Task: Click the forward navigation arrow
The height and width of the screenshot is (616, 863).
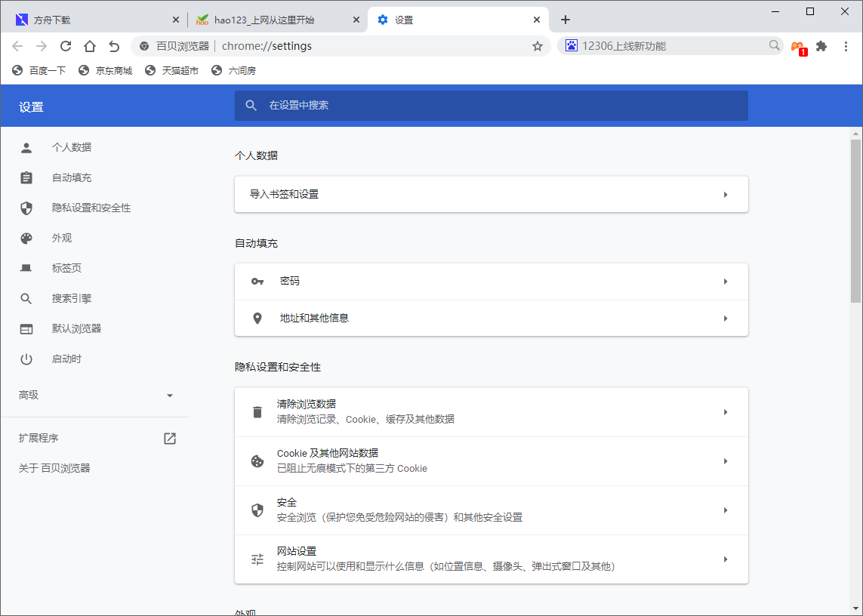Action: coord(42,46)
